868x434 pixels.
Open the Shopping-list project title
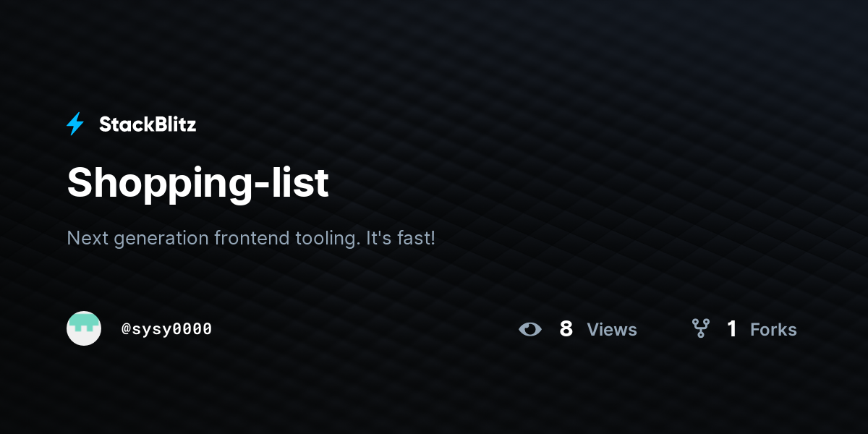click(x=197, y=183)
